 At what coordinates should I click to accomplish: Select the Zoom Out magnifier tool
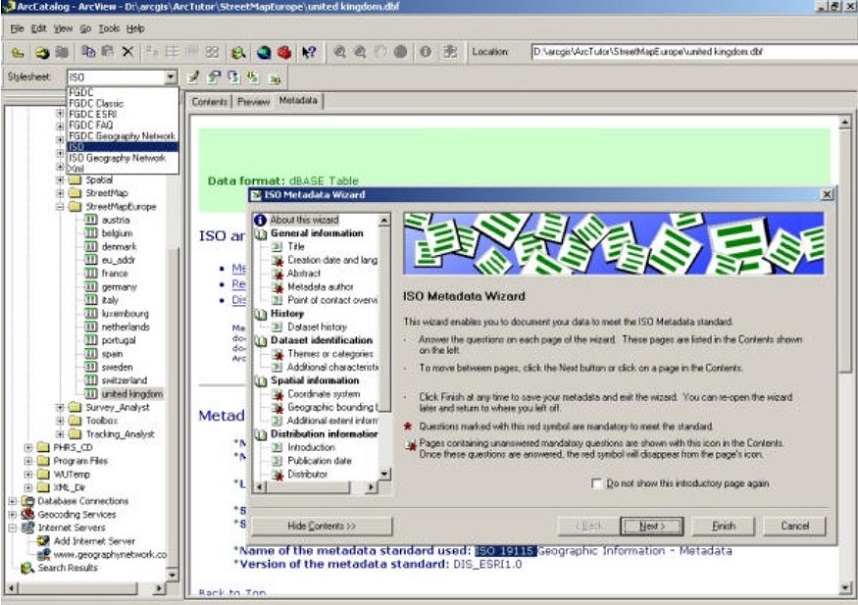360,52
